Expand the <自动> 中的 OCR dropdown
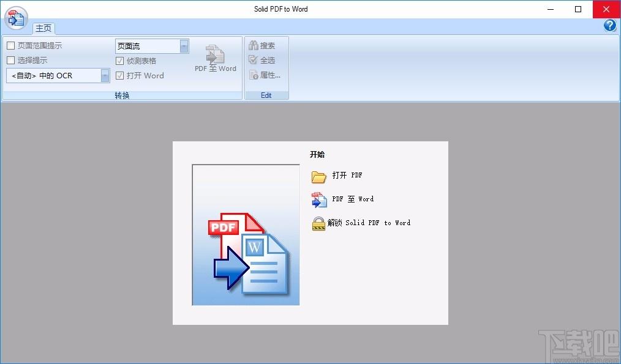Viewport: 621px width, 364px height. point(105,76)
